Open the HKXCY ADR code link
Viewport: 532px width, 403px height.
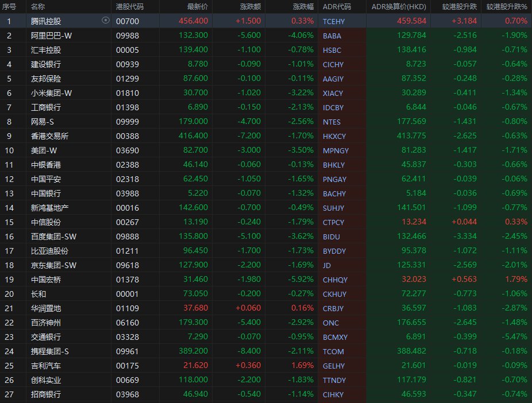click(x=334, y=136)
